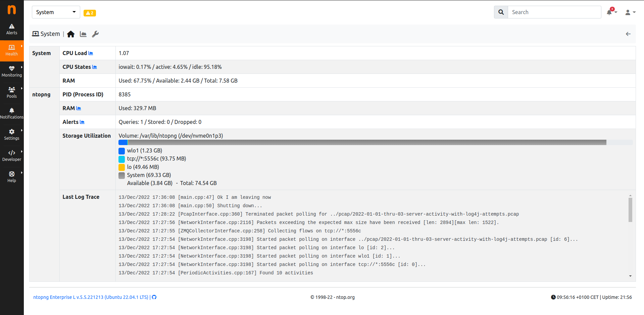The width and height of the screenshot is (644, 315).
Task: Open the wrench configuration icon
Action: tap(95, 34)
